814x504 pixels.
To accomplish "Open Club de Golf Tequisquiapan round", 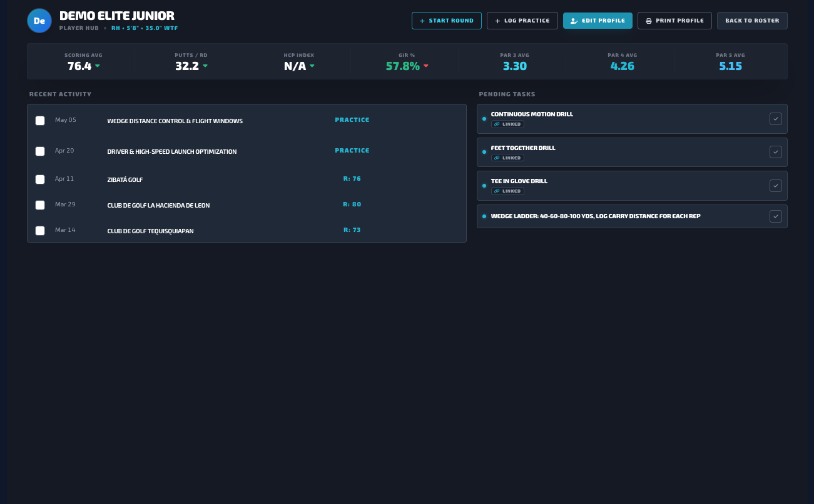I will pyautogui.click(x=150, y=231).
